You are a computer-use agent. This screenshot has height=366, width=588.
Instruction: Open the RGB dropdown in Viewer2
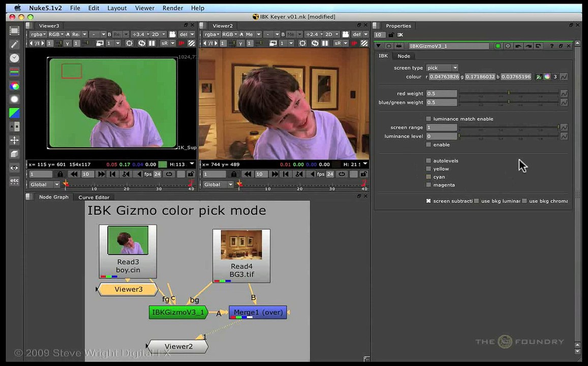point(230,34)
